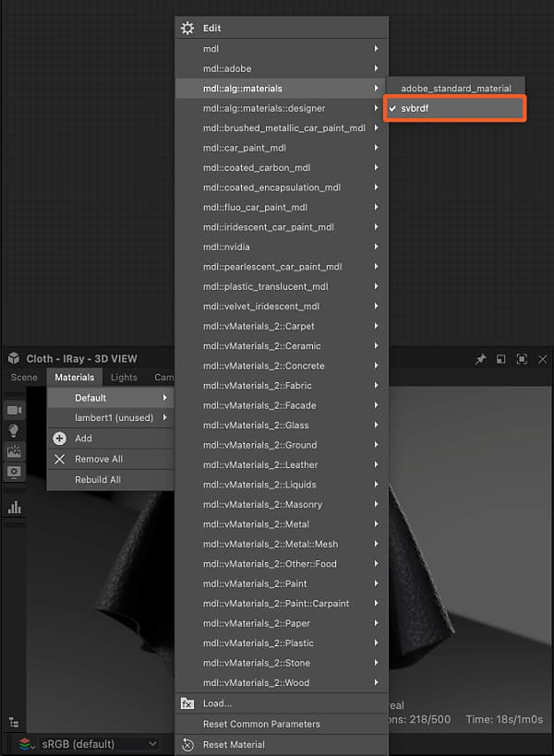Image resolution: width=554 pixels, height=756 pixels.
Task: Click Reset Common Parameters
Action: click(282, 725)
